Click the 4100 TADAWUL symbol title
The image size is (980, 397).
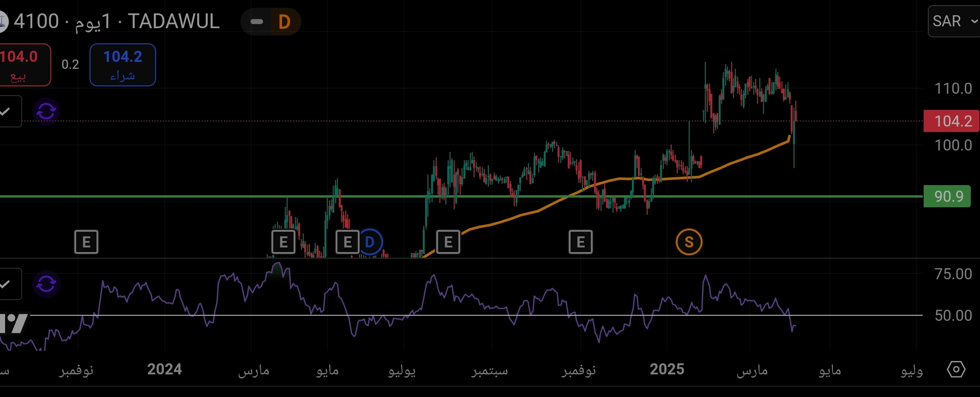117,21
